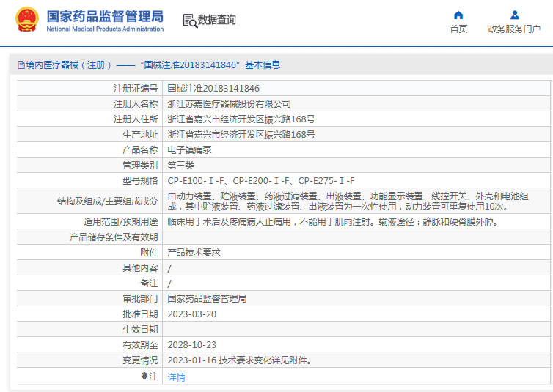
Task: Click 国家药品监督管理局 header title
Action: click(x=105, y=16)
